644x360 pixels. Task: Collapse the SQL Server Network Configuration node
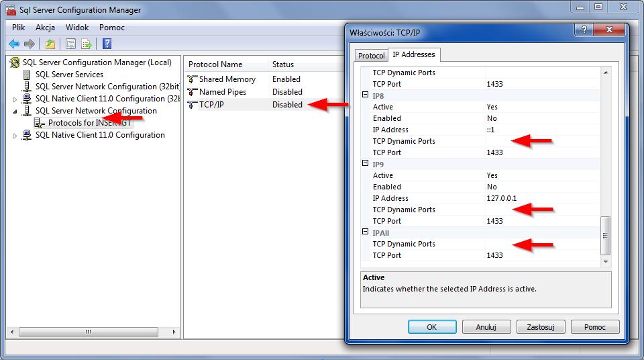click(x=15, y=111)
